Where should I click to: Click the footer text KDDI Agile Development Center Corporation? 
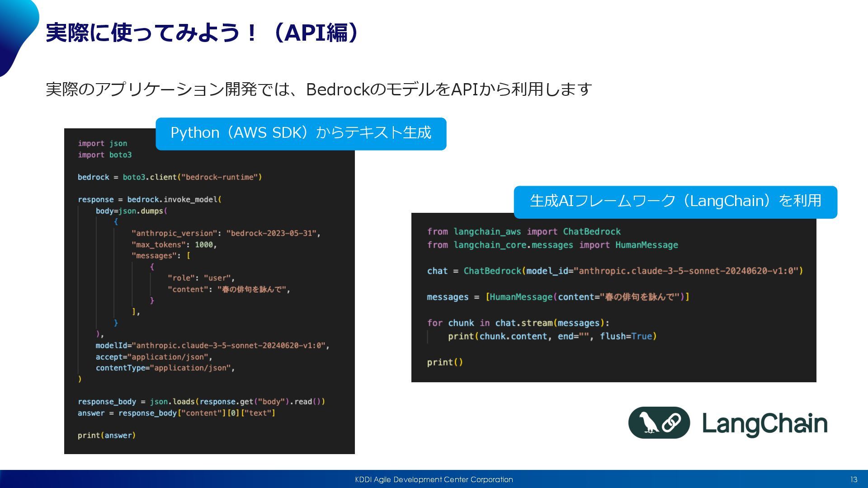(434, 479)
